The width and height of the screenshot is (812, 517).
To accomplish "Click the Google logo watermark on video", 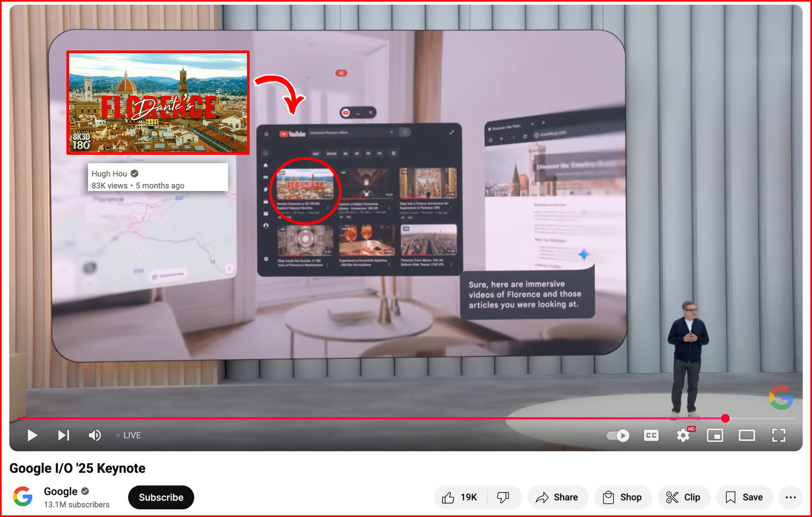I will [x=781, y=397].
